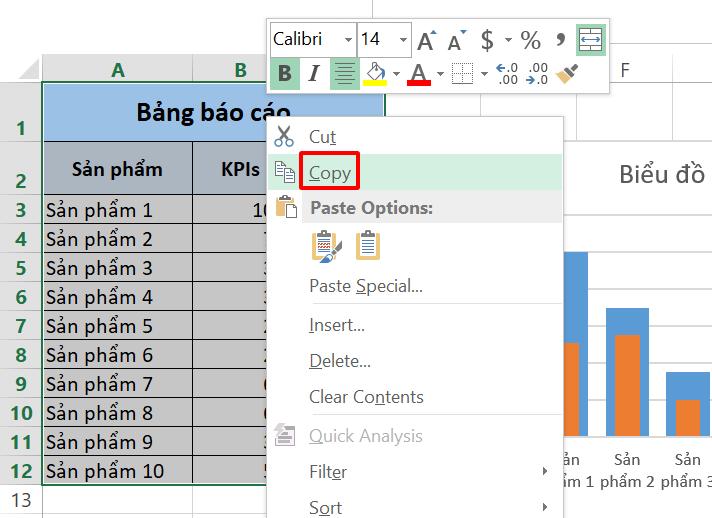The image size is (712, 518).
Task: Expand the borders dropdown arrow
Action: coord(484,74)
